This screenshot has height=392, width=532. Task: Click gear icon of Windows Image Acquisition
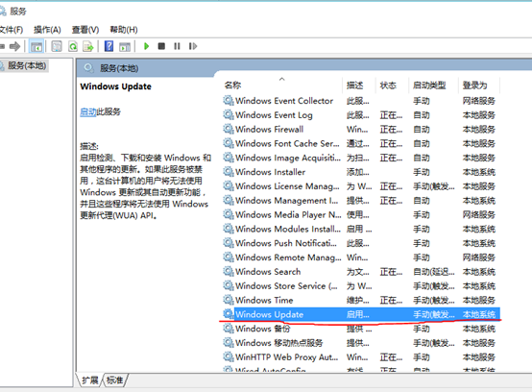point(229,158)
